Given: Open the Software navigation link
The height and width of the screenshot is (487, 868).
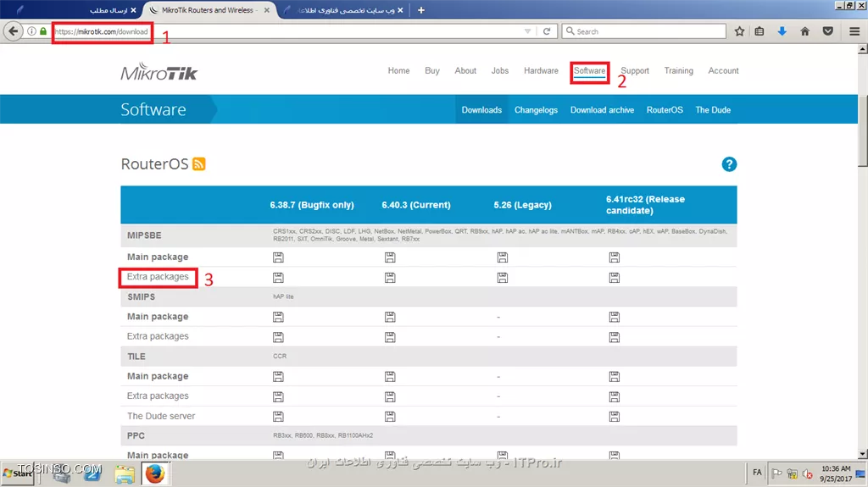Looking at the screenshot, I should [589, 71].
